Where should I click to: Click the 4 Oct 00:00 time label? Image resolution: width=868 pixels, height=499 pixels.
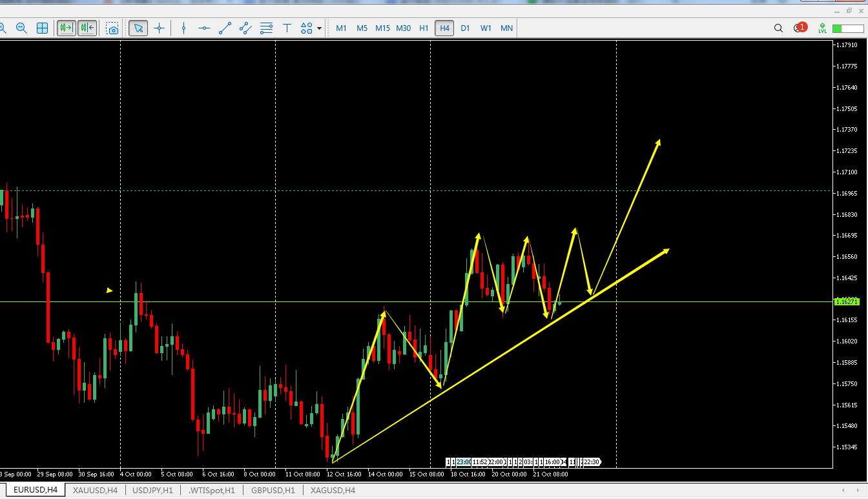(135, 474)
